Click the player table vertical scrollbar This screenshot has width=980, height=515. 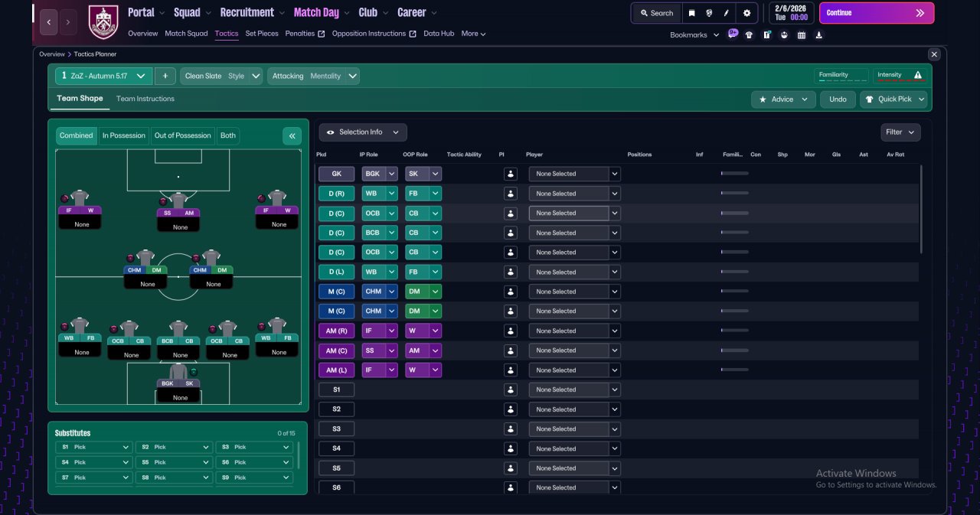click(921, 208)
